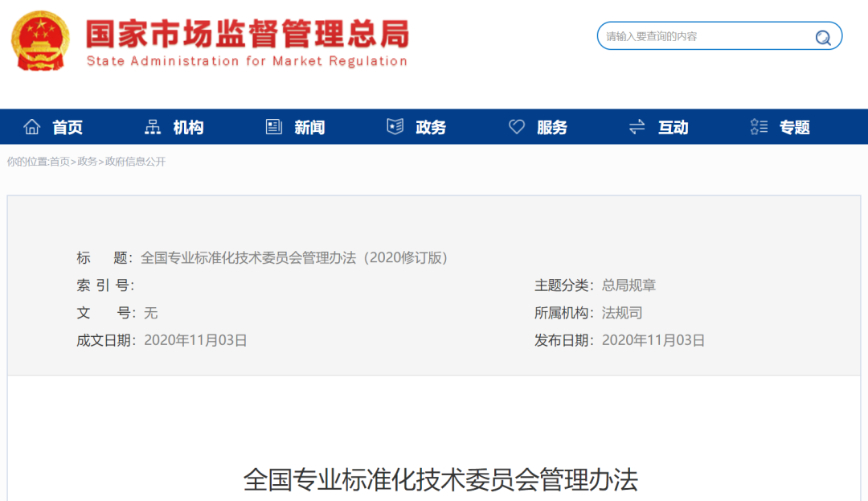
Task: Open the 新闻 nav menu
Action: point(309,127)
